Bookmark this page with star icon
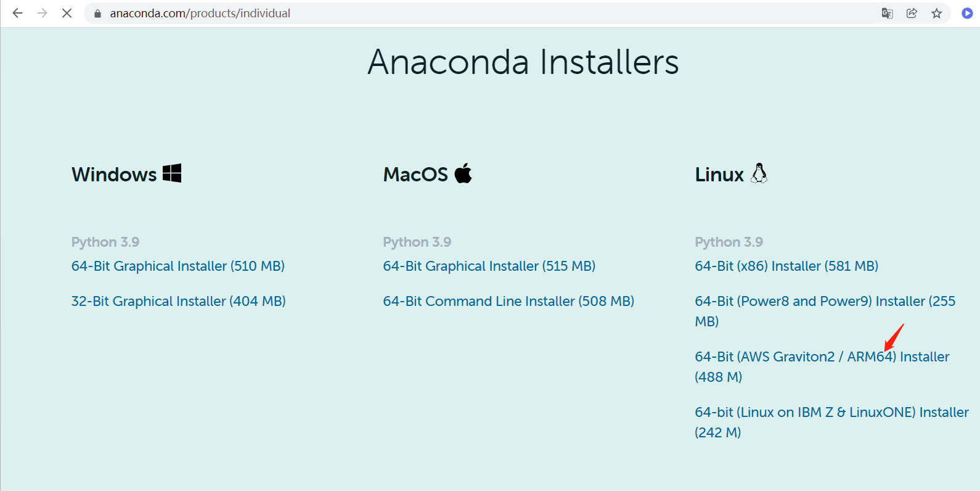This screenshot has width=980, height=491. tap(937, 14)
